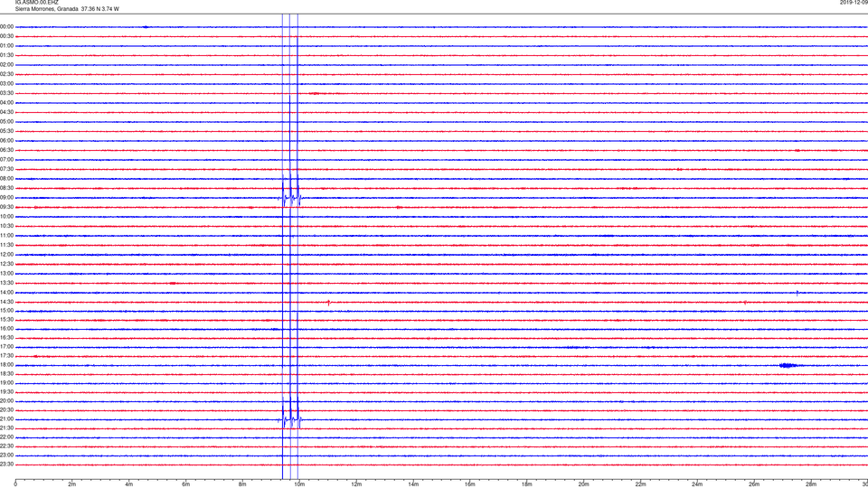
Task: Select the 20:00 trace time label
Action: [x=6, y=401]
